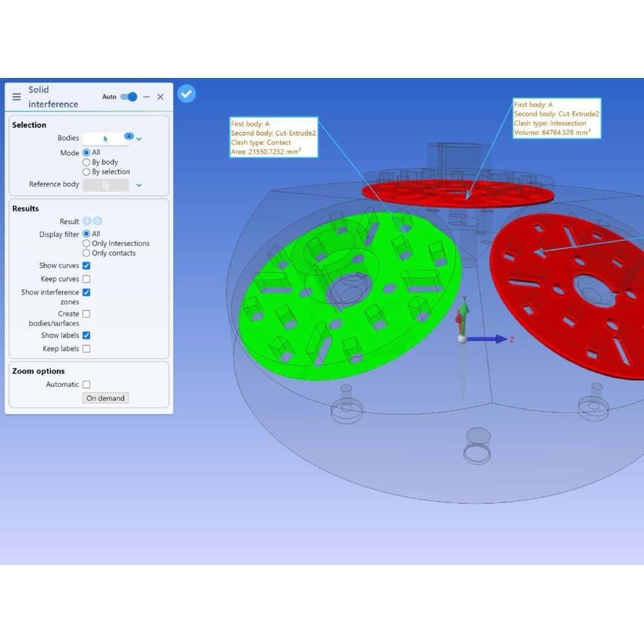Confirm with the blue checkmark button
Screen dimensions: 644x644
pyautogui.click(x=187, y=94)
